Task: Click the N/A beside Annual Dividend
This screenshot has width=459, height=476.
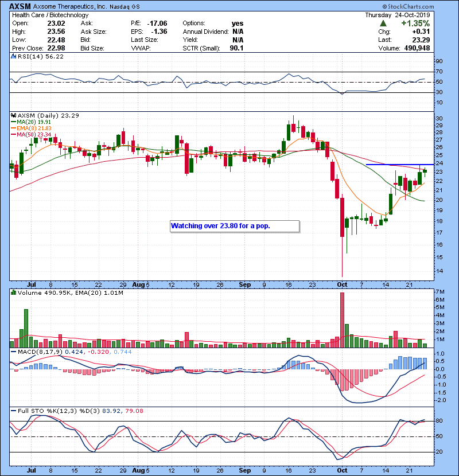Action: (238, 32)
